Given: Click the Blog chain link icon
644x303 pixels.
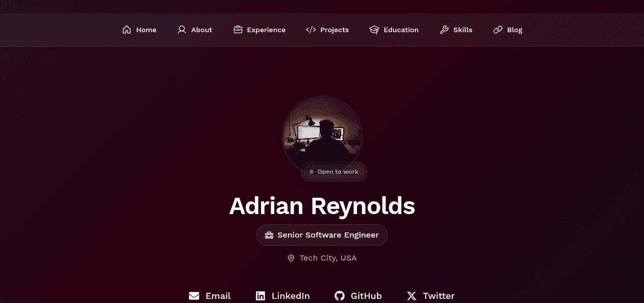Looking at the screenshot, I should coord(498,30).
